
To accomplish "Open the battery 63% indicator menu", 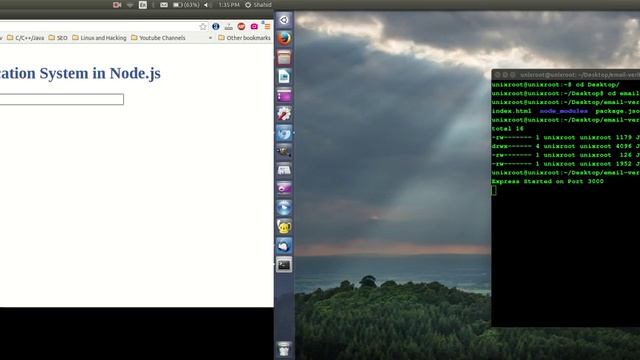I will [186, 5].
